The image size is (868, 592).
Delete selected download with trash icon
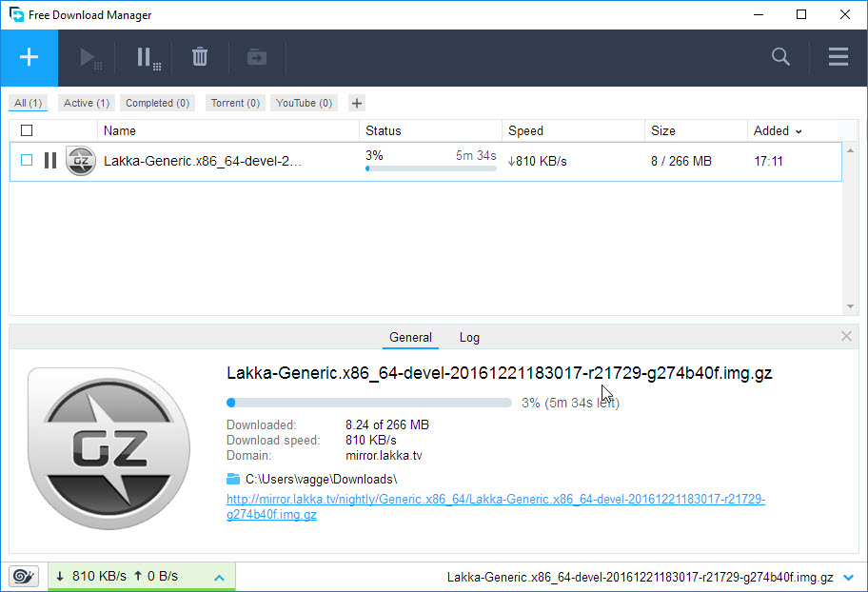pos(200,57)
